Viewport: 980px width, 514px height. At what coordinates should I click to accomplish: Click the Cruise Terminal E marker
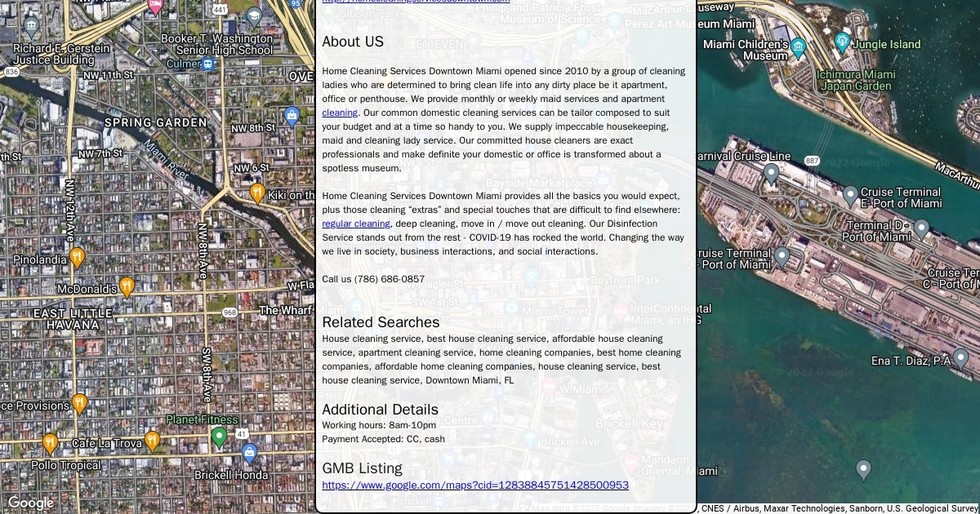click(x=850, y=196)
